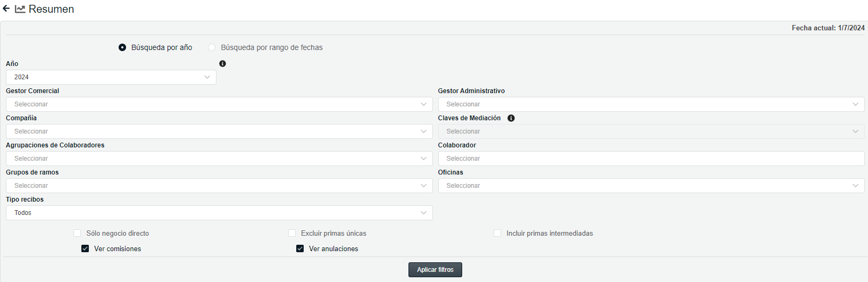868x282 pixels.
Task: Click the Claves de Mediación info icon
Action: pos(511,118)
